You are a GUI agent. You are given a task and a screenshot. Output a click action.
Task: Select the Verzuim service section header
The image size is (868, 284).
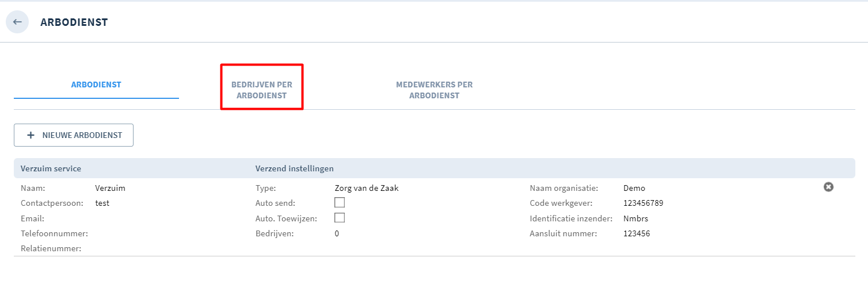point(51,168)
